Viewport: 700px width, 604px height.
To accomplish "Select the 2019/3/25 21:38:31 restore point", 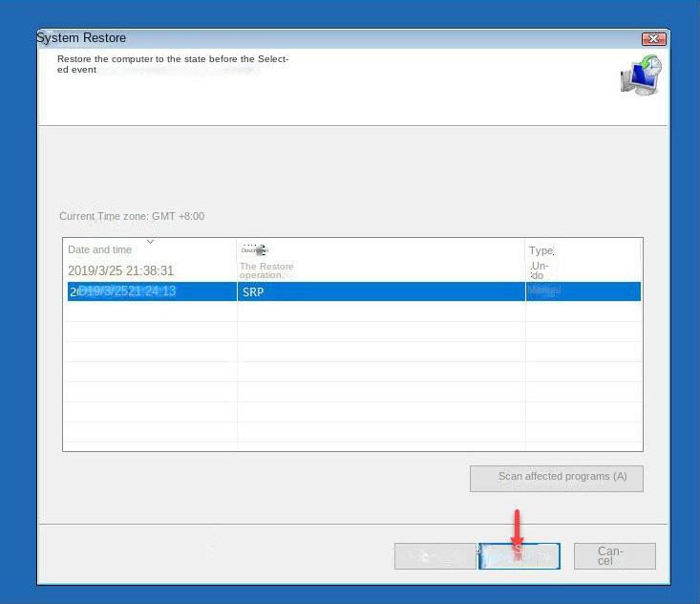I will [120, 270].
